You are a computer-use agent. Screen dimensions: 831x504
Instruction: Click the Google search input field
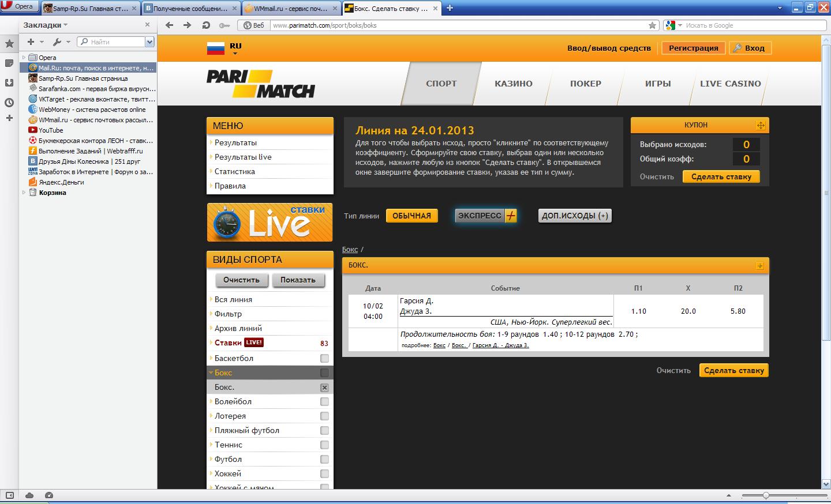[754, 25]
